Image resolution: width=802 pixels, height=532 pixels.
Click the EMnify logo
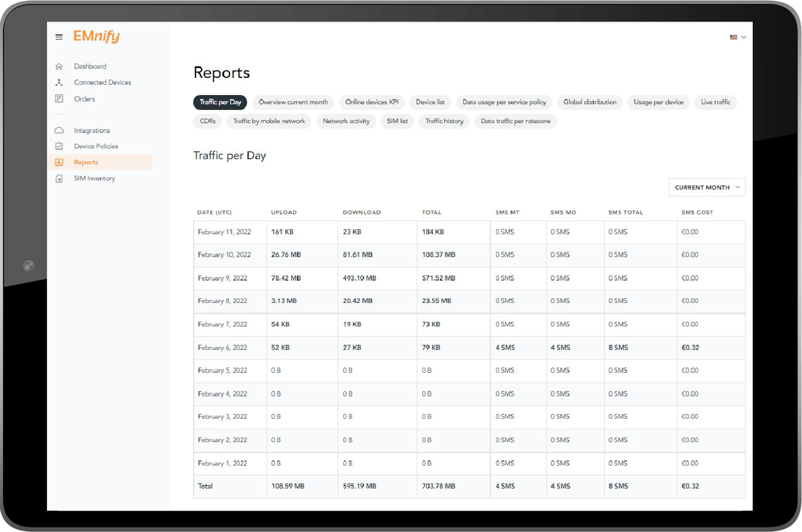click(x=95, y=36)
